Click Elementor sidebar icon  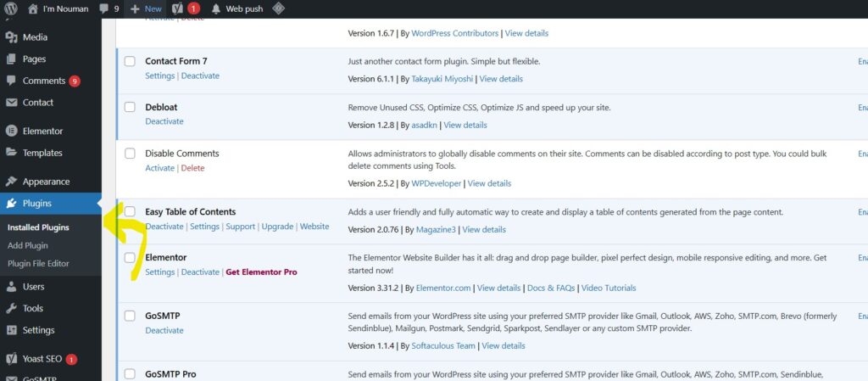(x=11, y=132)
